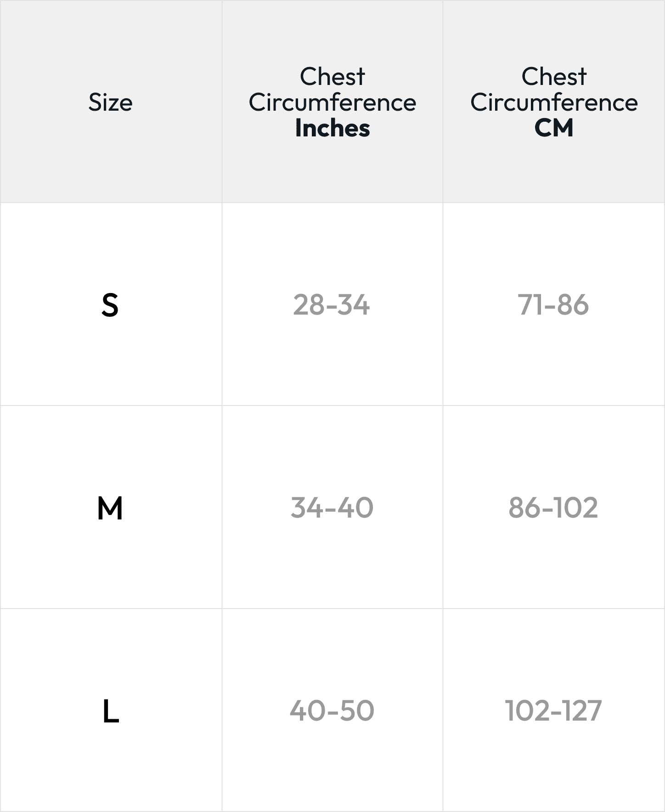Viewport: 665px width, 812px height.
Task: Select the M size label
Action: pyautogui.click(x=110, y=508)
